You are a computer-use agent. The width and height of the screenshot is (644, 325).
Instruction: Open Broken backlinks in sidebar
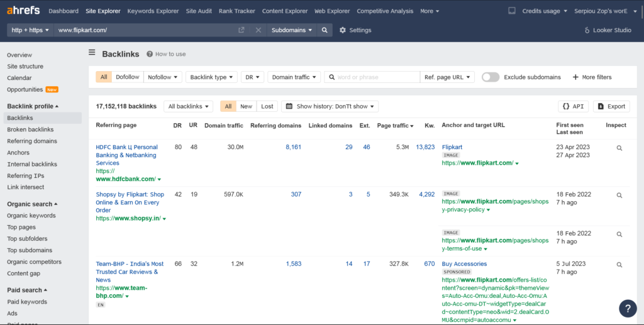[30, 129]
